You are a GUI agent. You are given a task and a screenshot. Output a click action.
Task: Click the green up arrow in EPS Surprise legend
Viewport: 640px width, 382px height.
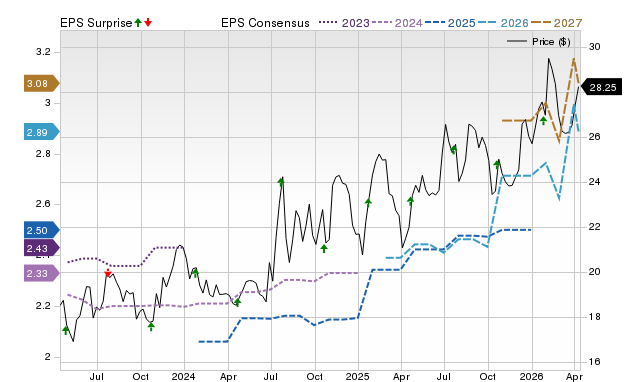(138, 23)
